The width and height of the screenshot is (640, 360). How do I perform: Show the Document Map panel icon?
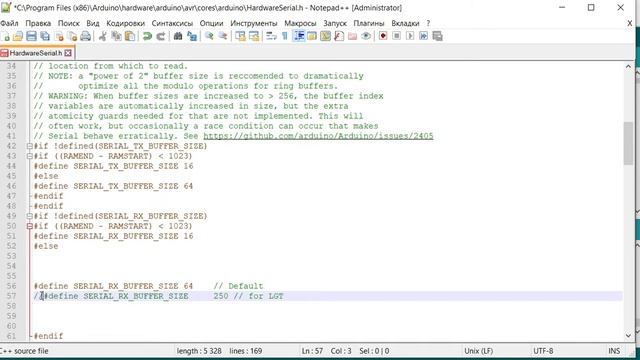[x=325, y=36]
